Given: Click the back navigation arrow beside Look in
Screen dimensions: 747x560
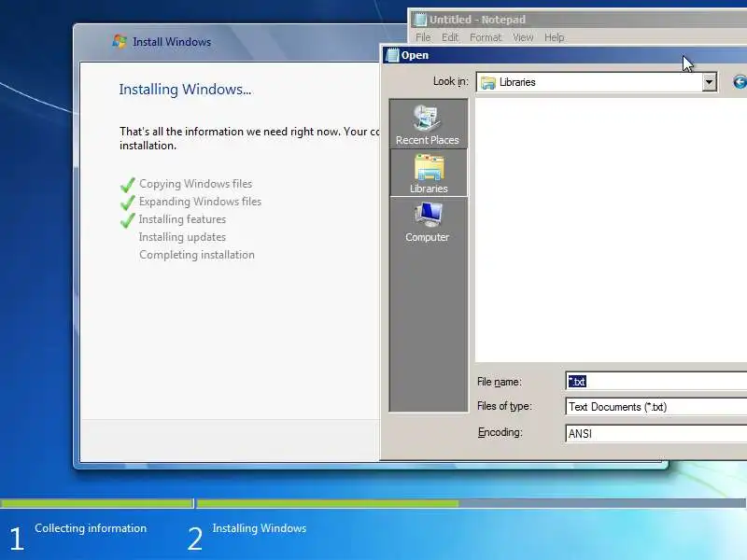Looking at the screenshot, I should (x=740, y=82).
